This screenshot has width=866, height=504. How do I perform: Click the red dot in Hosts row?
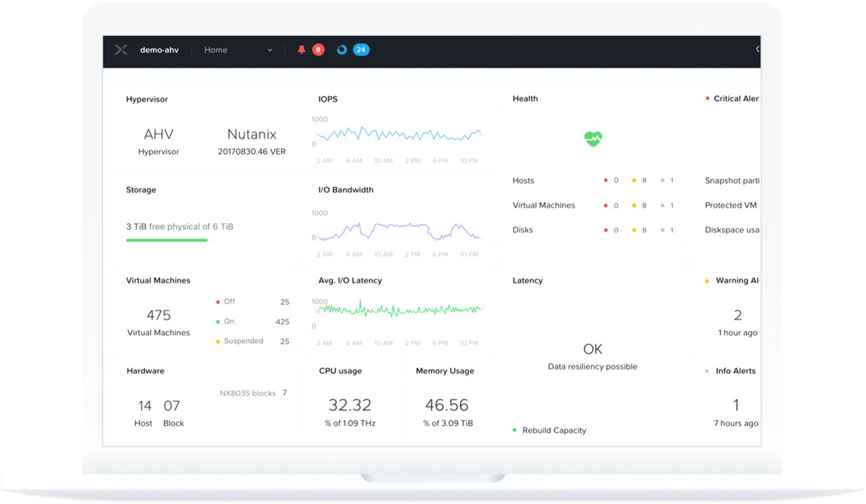click(606, 181)
